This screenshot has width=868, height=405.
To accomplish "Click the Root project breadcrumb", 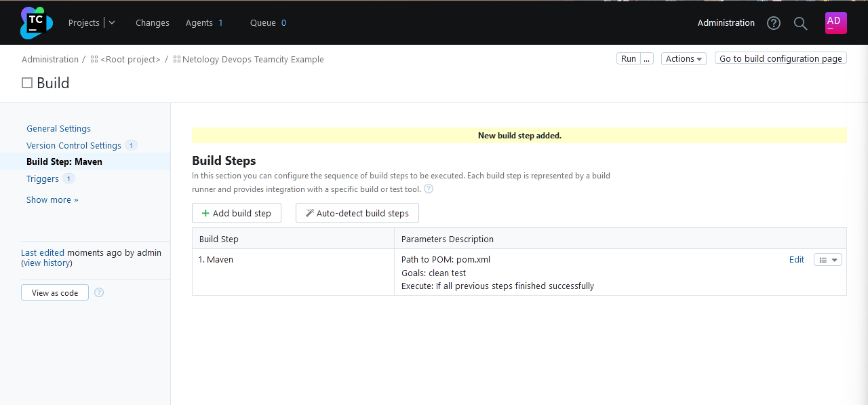I will (x=130, y=59).
